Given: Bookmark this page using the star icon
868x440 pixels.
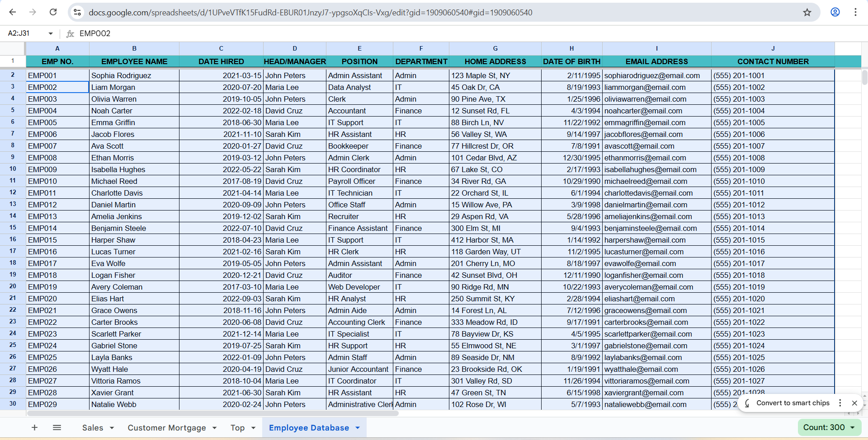Looking at the screenshot, I should [x=807, y=12].
